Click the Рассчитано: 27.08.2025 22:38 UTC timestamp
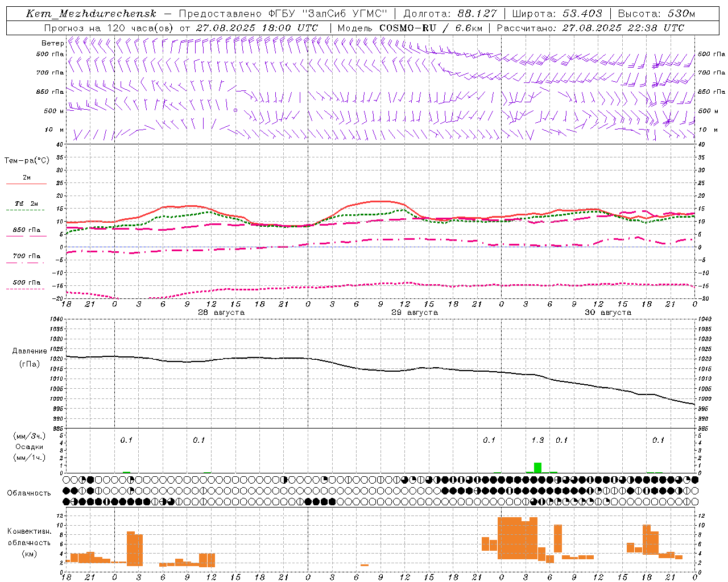 590,27
